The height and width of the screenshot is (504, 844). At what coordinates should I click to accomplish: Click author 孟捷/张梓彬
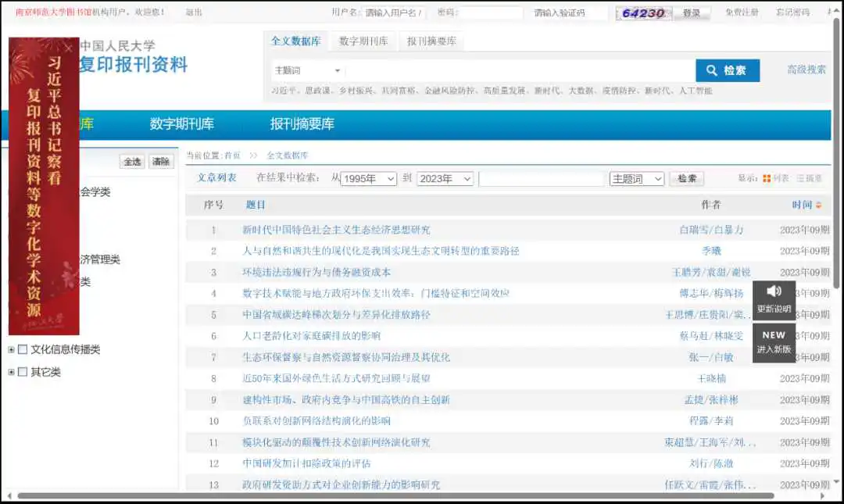pos(711,400)
